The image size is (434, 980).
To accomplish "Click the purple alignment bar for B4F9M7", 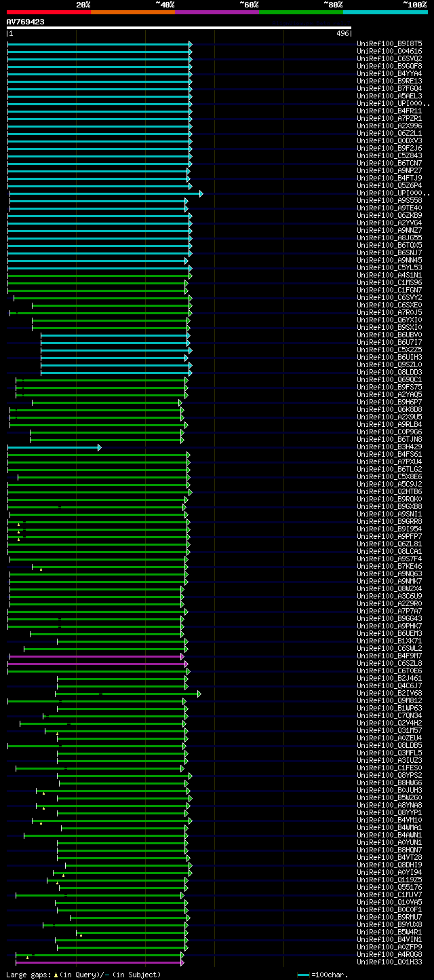I will click(x=96, y=656).
